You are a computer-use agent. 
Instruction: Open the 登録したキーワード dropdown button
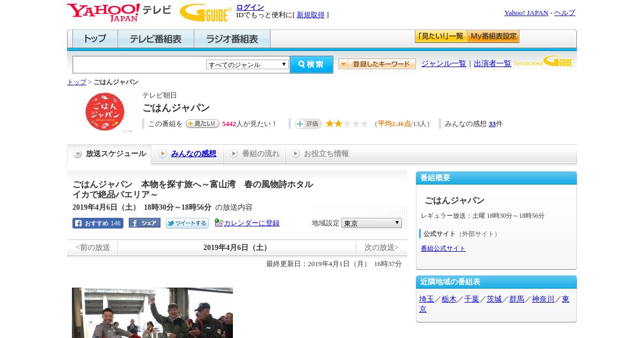coord(377,64)
